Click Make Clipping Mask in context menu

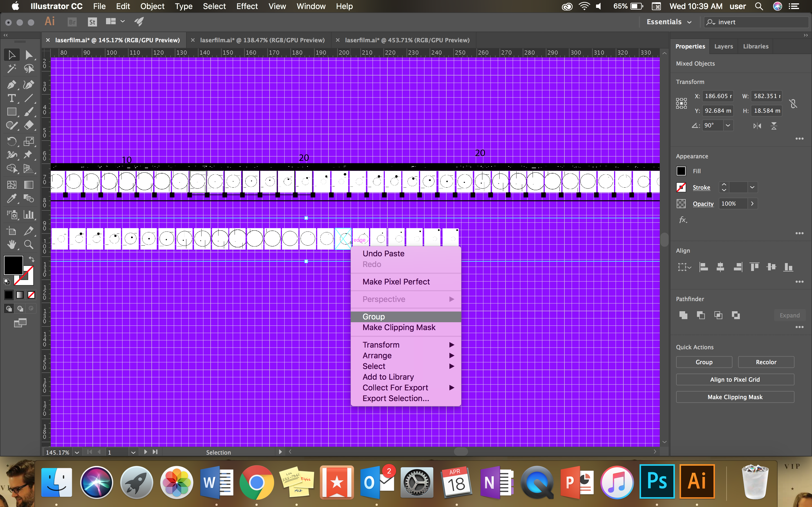tap(399, 327)
